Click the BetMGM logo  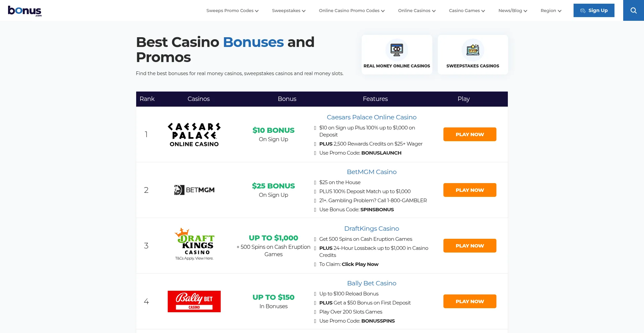[x=194, y=190]
